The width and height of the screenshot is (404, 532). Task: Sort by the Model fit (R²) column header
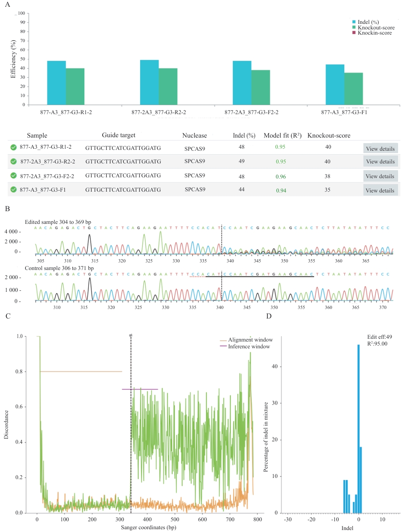pos(282,136)
